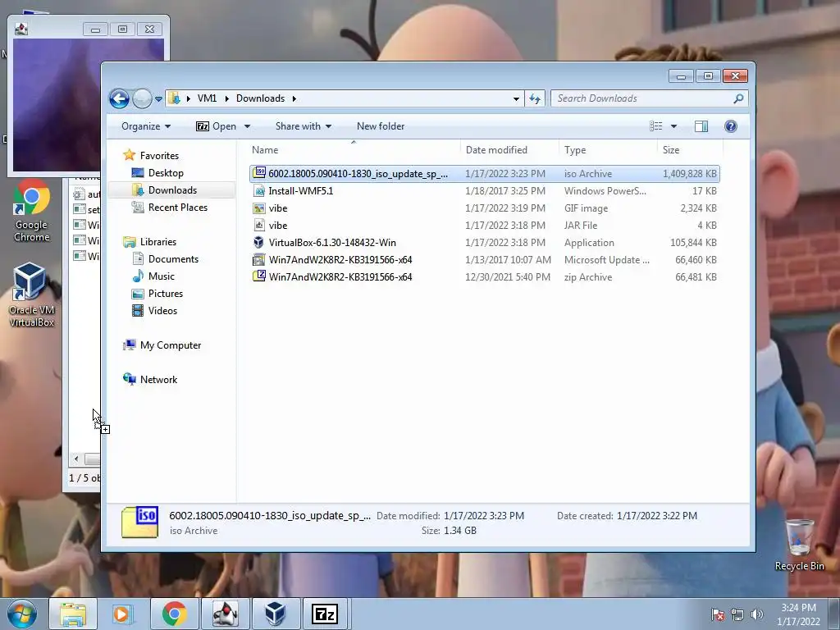Viewport: 840px width, 630px height.
Task: Click the folder icon in the address bar
Action: pyautogui.click(x=174, y=98)
